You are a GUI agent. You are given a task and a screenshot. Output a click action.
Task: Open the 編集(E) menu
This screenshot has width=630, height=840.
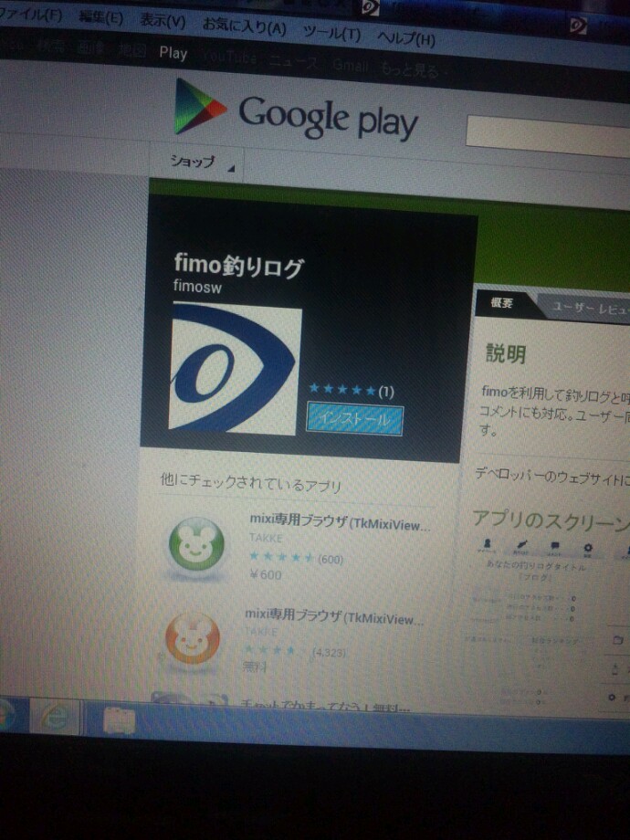[101, 17]
